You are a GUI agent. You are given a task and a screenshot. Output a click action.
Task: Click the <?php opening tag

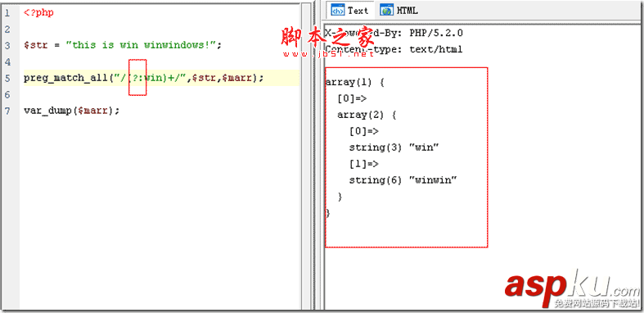coord(38,13)
